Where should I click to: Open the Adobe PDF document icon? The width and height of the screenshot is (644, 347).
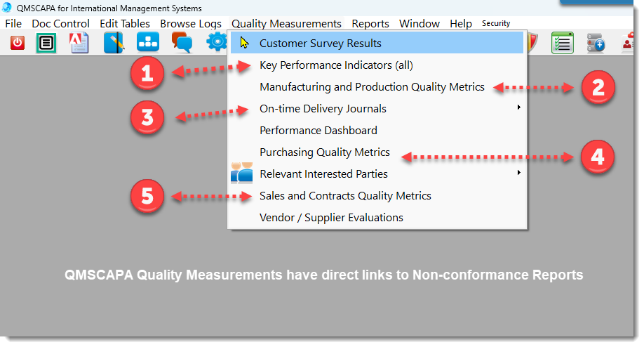(79, 43)
